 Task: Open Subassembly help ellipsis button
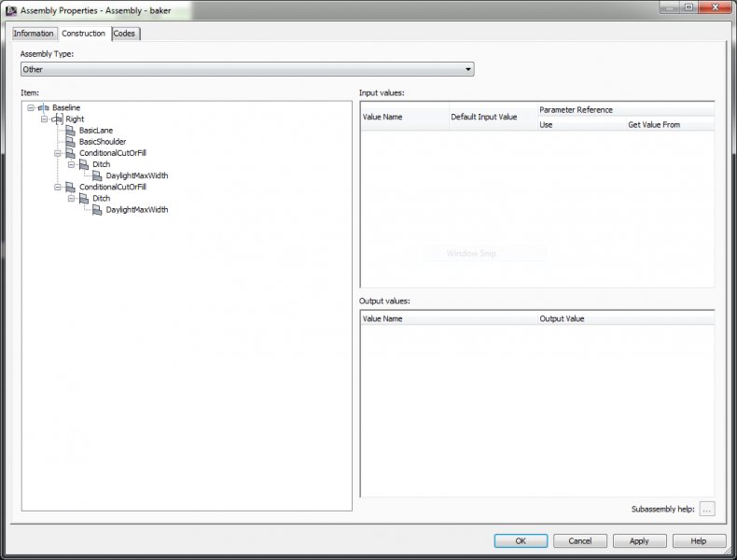coord(707,509)
